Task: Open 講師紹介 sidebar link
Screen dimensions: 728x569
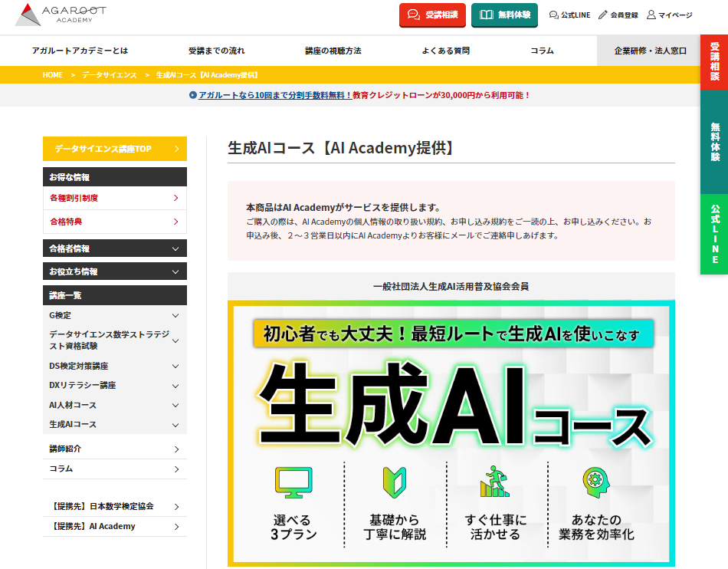Action: click(115, 449)
